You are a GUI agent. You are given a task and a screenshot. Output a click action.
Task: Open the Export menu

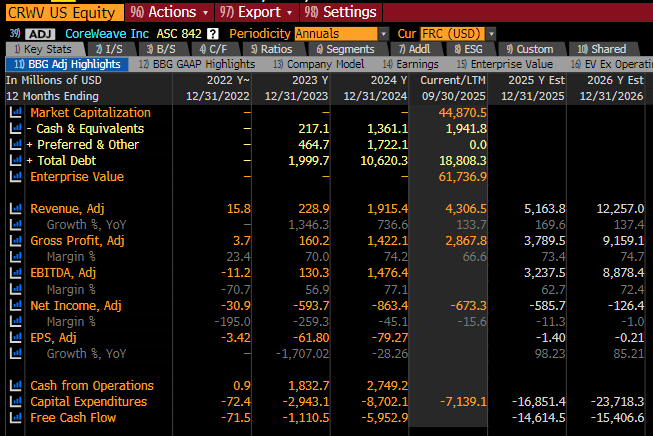(256, 12)
